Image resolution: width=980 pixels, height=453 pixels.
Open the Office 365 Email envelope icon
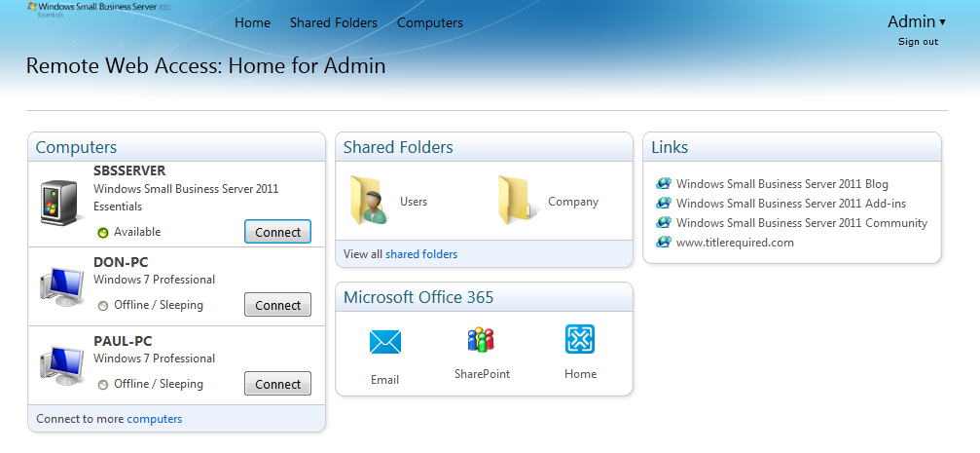[x=384, y=342]
